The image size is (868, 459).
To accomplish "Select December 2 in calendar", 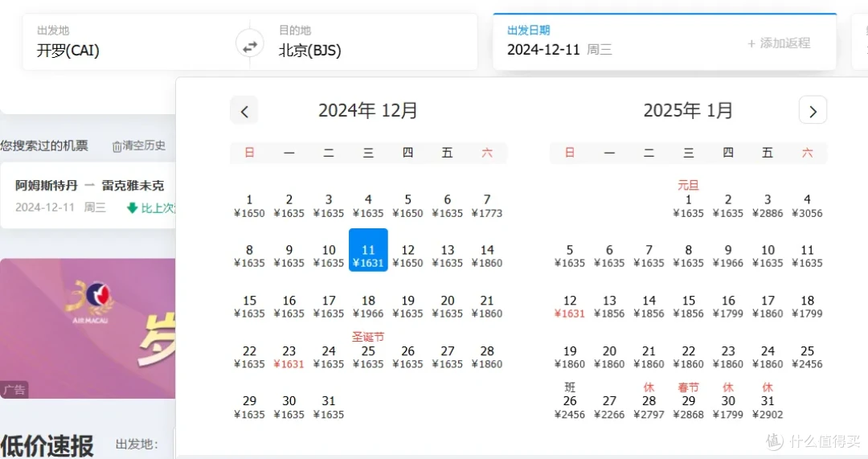I will point(289,206).
